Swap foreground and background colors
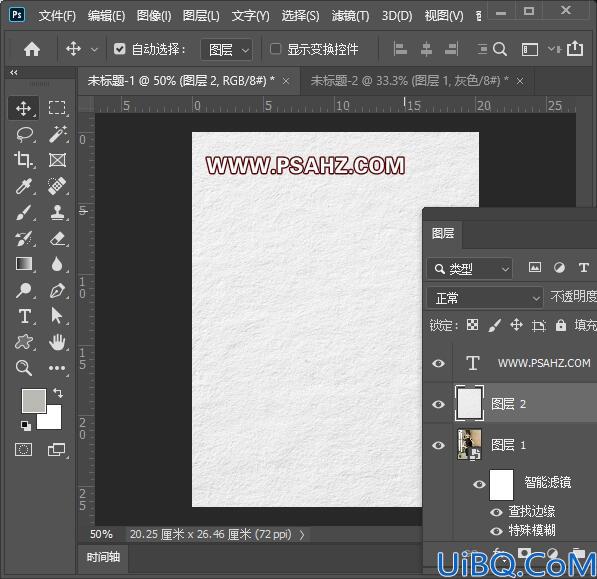The height and width of the screenshot is (579, 597). point(58,392)
